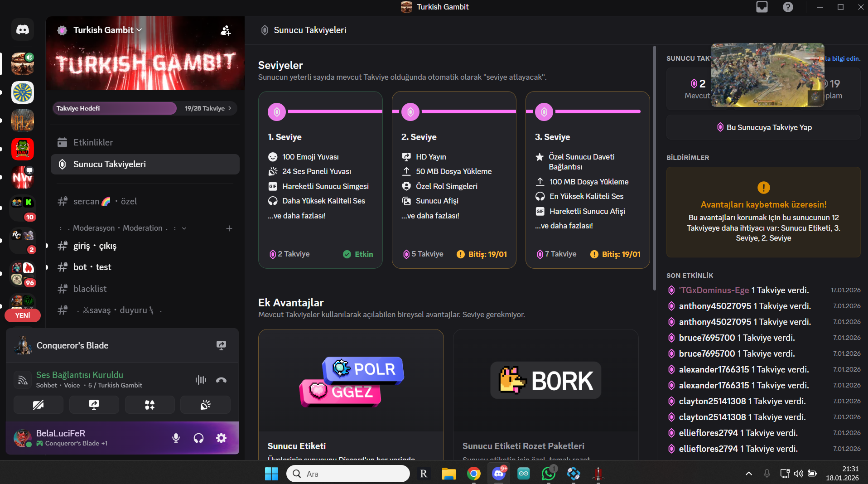This screenshot has width=868, height=484.
Task: Open the Sunucu Etiketi POLR GGEZ card
Action: pos(351,394)
